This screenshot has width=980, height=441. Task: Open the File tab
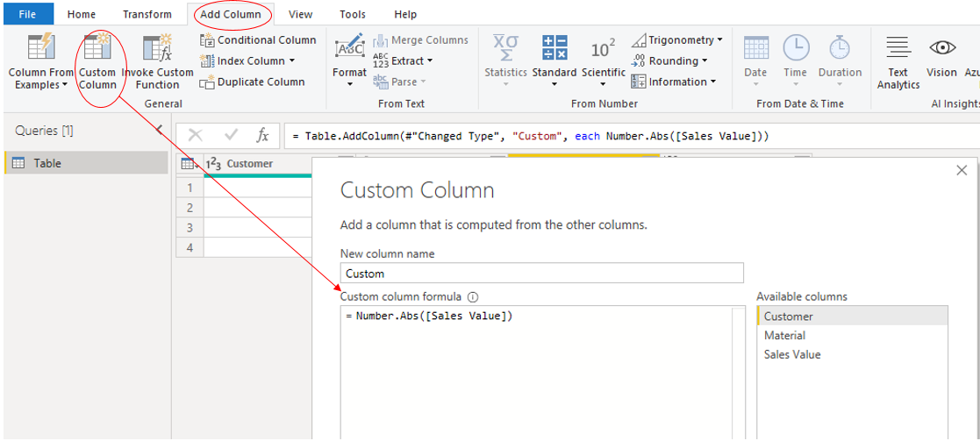(x=27, y=14)
